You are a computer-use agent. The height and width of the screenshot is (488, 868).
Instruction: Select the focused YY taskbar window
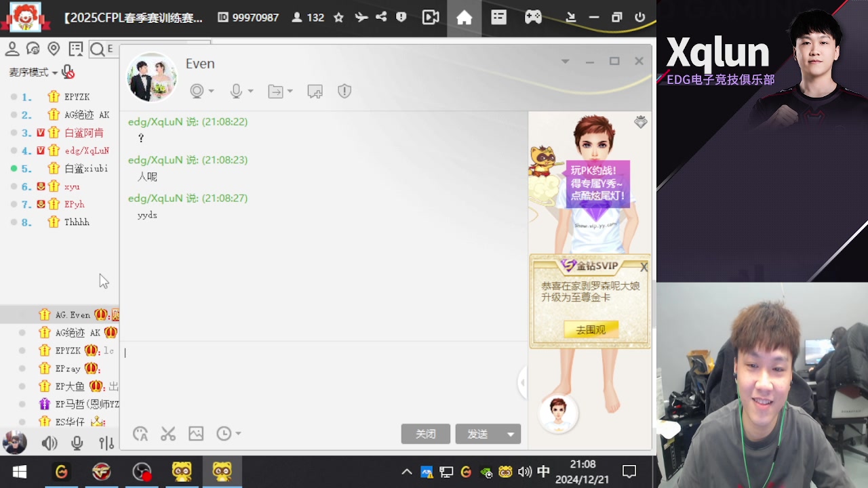tap(222, 471)
